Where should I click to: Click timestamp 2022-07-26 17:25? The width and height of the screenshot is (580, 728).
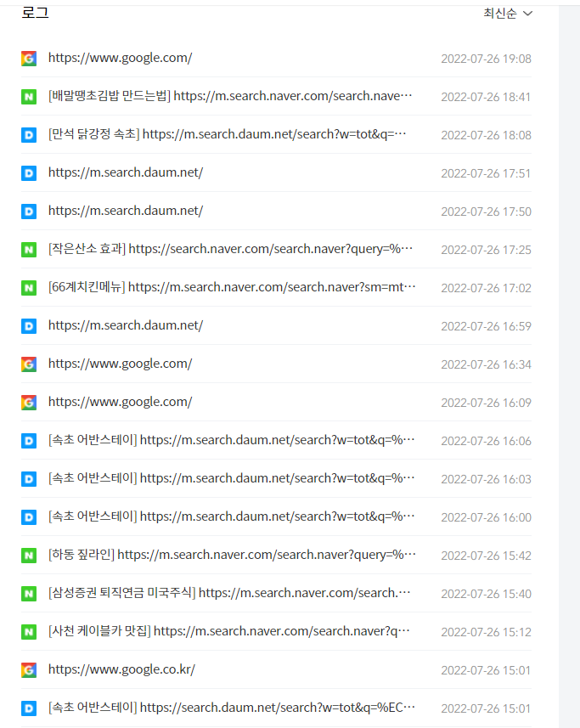tap(486, 250)
